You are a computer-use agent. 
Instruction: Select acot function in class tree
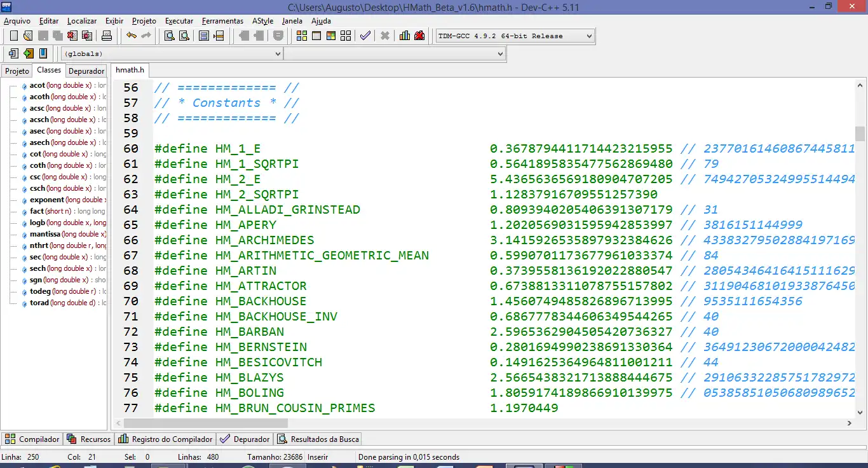(65, 85)
